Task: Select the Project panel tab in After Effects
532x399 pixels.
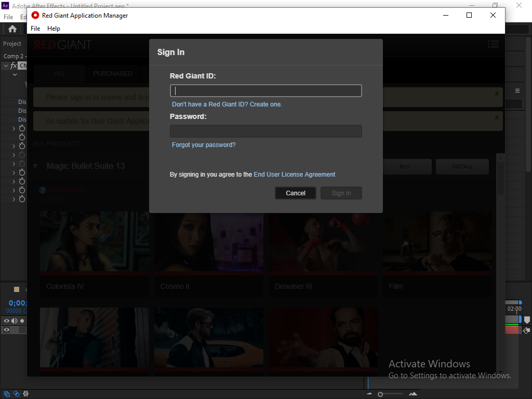Action: click(x=12, y=44)
